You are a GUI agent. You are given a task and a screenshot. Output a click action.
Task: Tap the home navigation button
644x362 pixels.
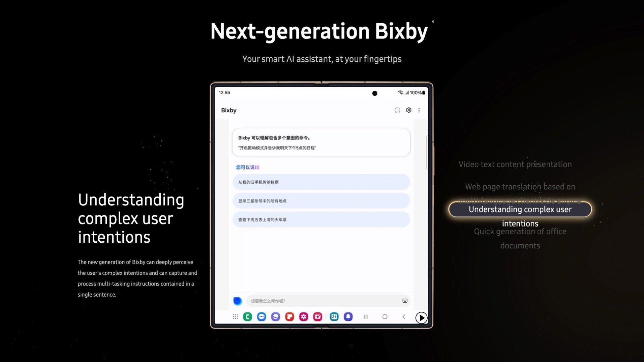pos(384,316)
